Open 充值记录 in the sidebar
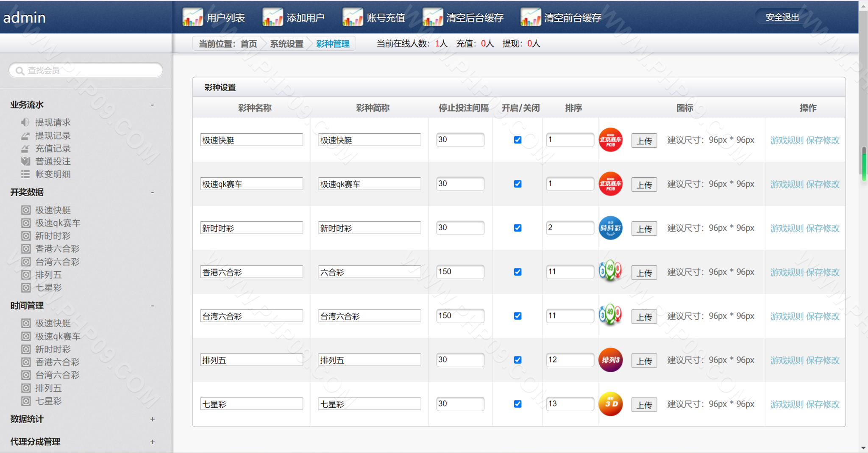Viewport: 868px width, 453px height. tap(53, 149)
